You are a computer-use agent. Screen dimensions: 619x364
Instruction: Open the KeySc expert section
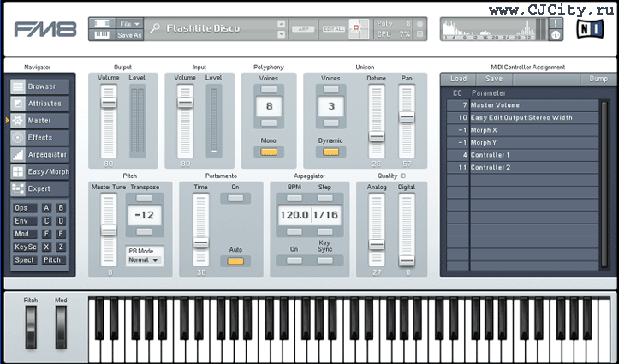25,247
